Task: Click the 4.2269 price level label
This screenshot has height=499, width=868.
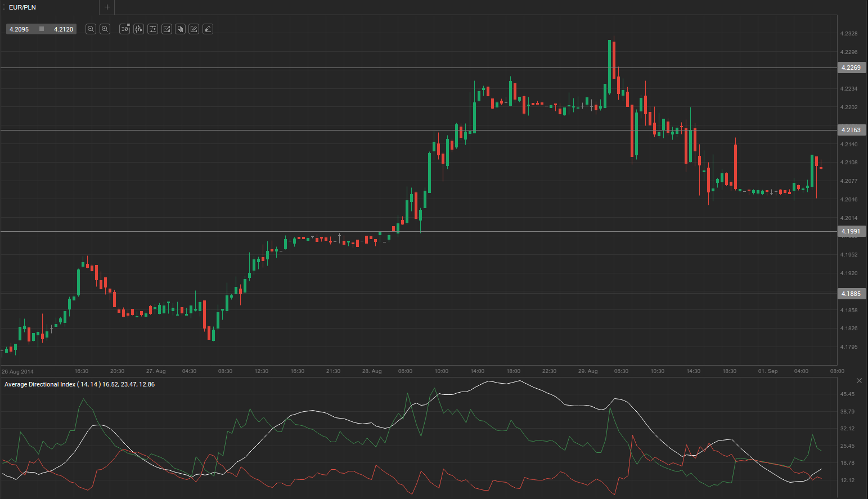Action: point(851,68)
